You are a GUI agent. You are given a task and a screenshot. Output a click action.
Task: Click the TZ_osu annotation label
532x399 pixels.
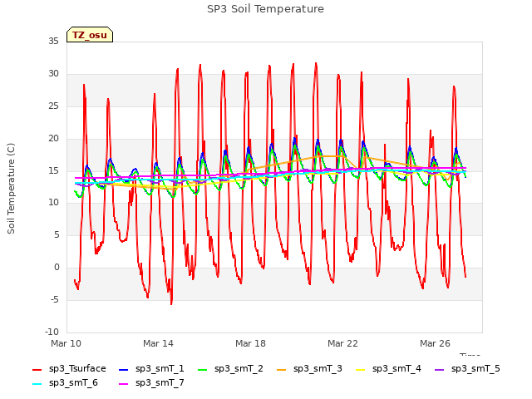click(x=90, y=35)
